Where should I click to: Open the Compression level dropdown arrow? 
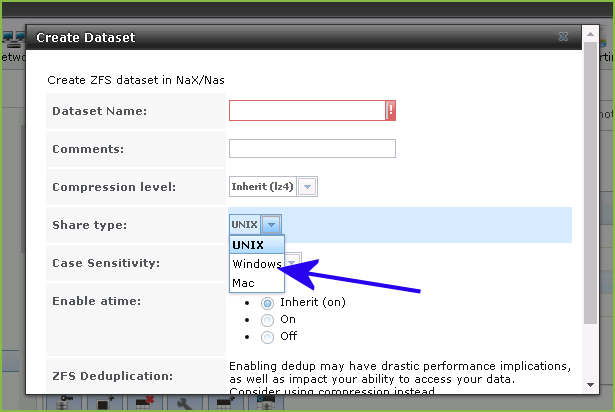307,187
